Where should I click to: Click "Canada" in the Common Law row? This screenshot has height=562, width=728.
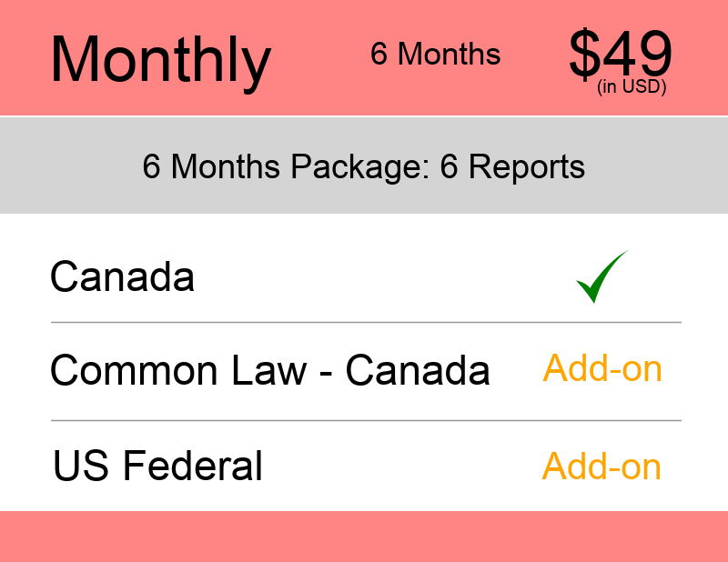(418, 370)
